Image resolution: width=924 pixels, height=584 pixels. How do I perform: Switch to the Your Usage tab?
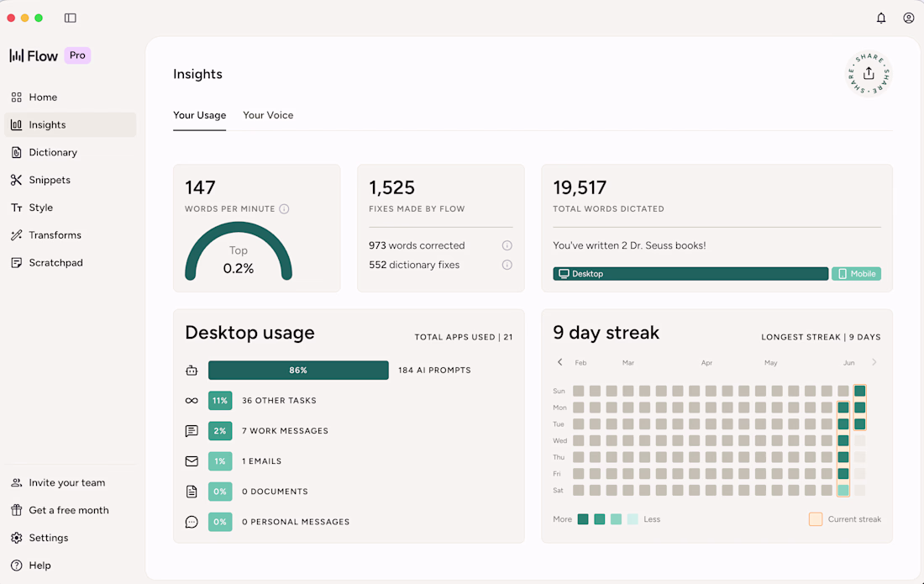199,115
